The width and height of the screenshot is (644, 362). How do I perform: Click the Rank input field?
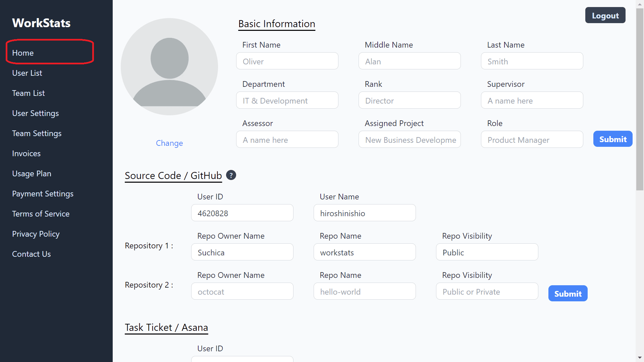410,100
